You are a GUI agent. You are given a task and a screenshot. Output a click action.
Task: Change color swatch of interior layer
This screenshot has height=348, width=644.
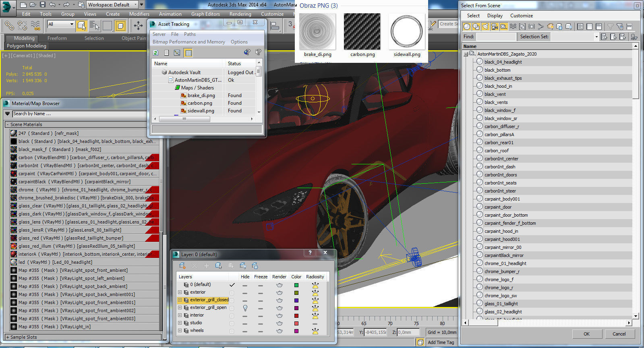[x=296, y=316]
